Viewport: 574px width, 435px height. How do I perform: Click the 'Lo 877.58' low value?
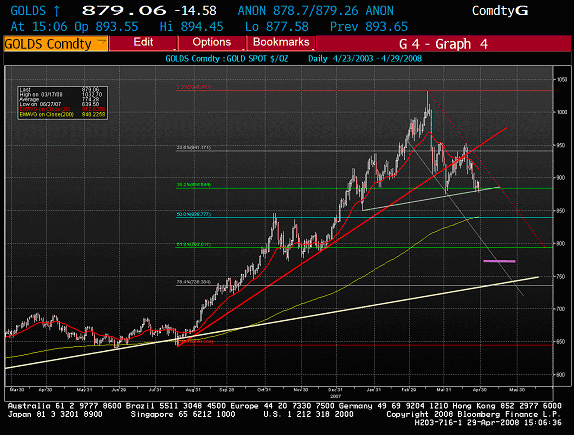coord(277,27)
